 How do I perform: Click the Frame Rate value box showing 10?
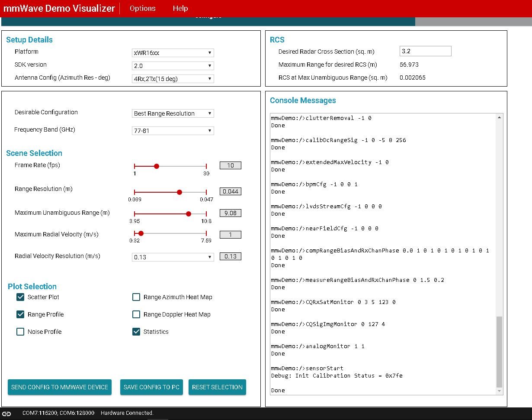pos(231,165)
